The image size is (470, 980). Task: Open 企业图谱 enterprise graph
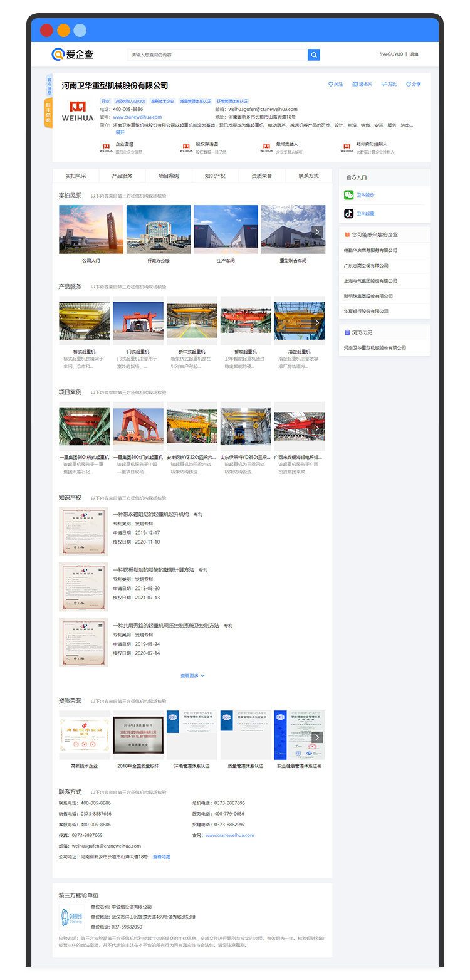coord(122,148)
